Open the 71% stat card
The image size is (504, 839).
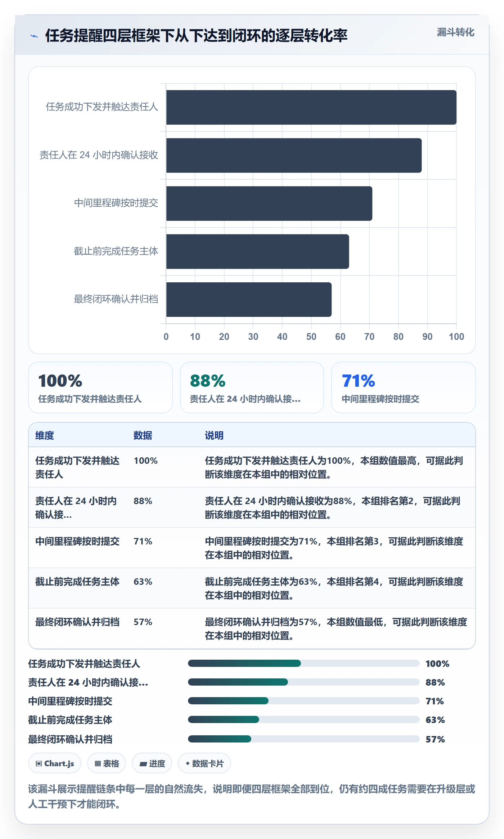pyautogui.click(x=404, y=387)
